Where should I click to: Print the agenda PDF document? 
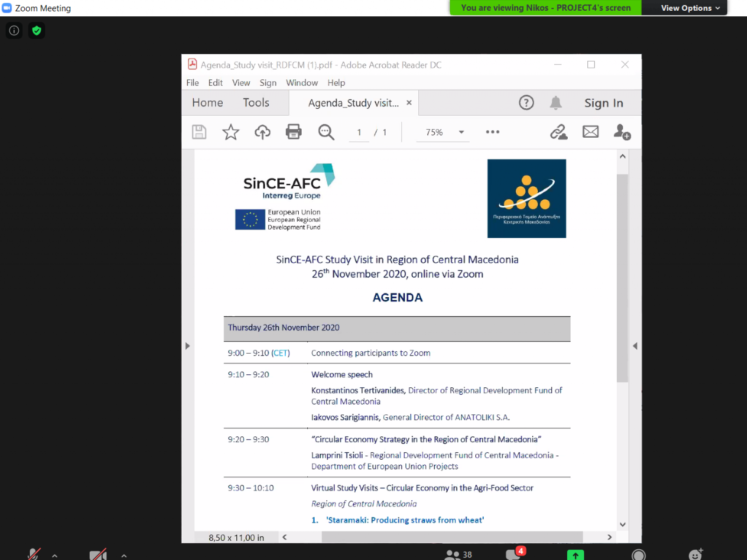tap(294, 132)
